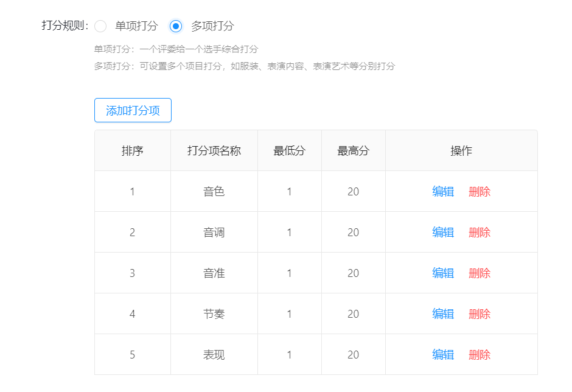Delete the 节奏 scoring item
This screenshot has width=572, height=392.
(x=480, y=314)
